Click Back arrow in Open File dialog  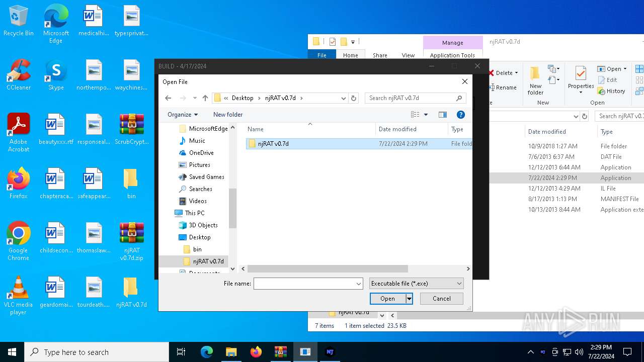[x=168, y=98]
